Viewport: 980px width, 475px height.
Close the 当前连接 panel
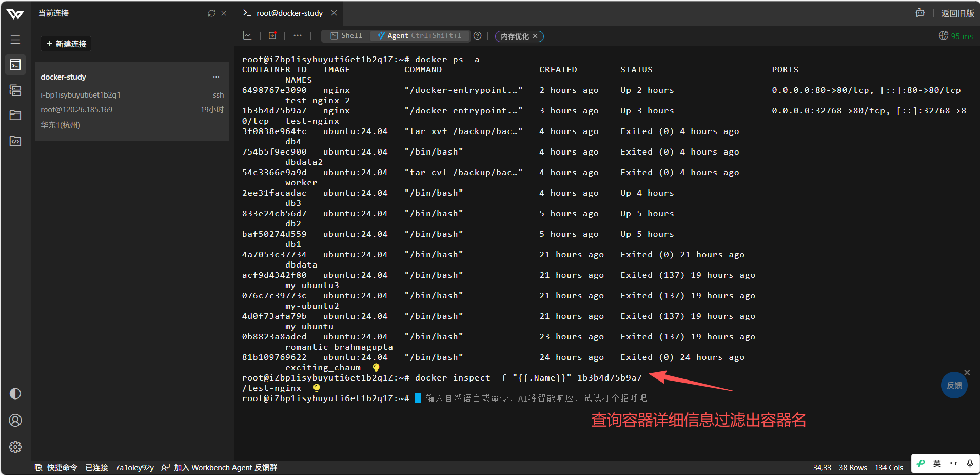pyautogui.click(x=224, y=13)
